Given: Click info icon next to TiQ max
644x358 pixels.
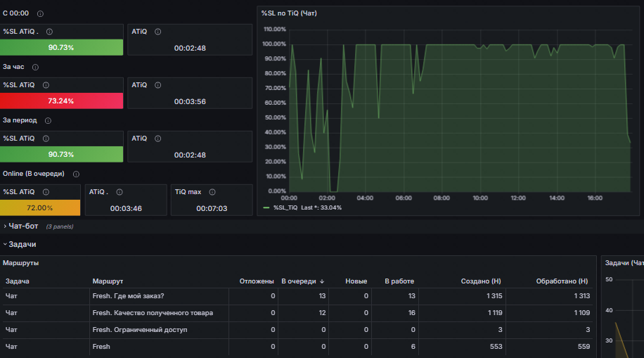Looking at the screenshot, I should coord(212,192).
